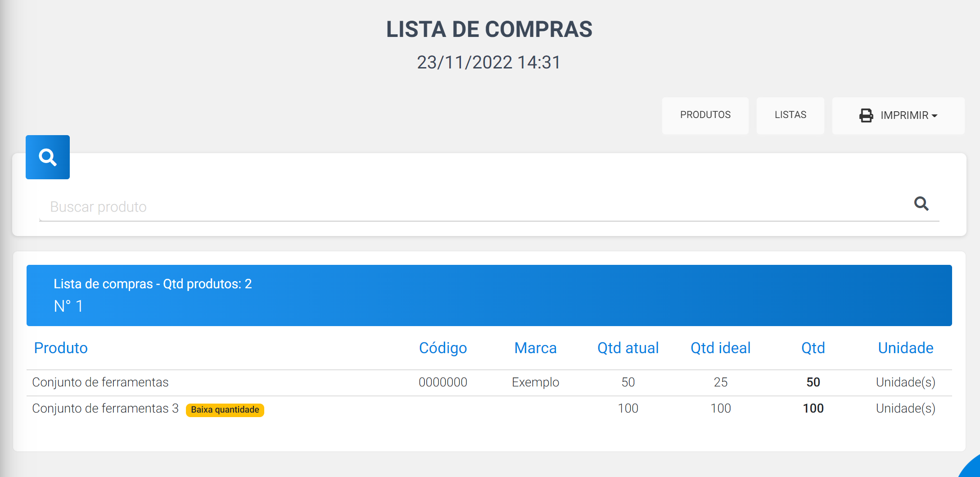Select the Conjunto de ferramentas row
980x477 pixels.
[489, 382]
